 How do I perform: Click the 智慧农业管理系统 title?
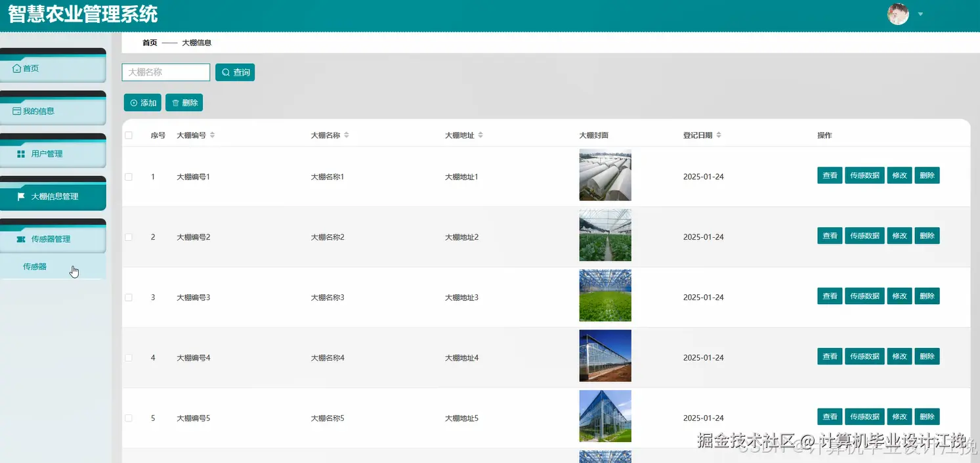point(83,14)
